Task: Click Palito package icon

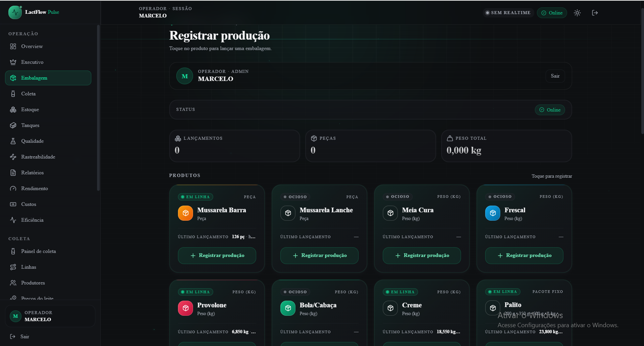Action: pyautogui.click(x=493, y=308)
